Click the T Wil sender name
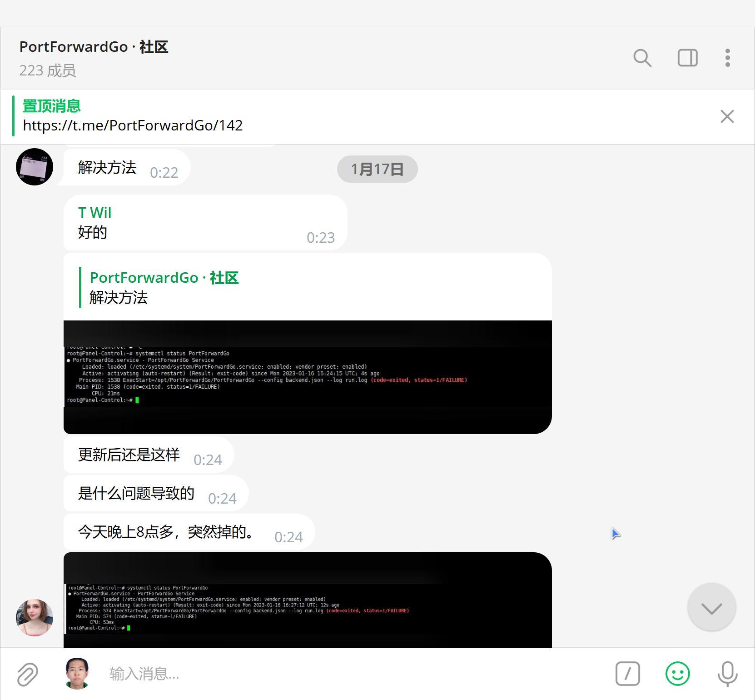This screenshot has width=755, height=700. tap(94, 212)
